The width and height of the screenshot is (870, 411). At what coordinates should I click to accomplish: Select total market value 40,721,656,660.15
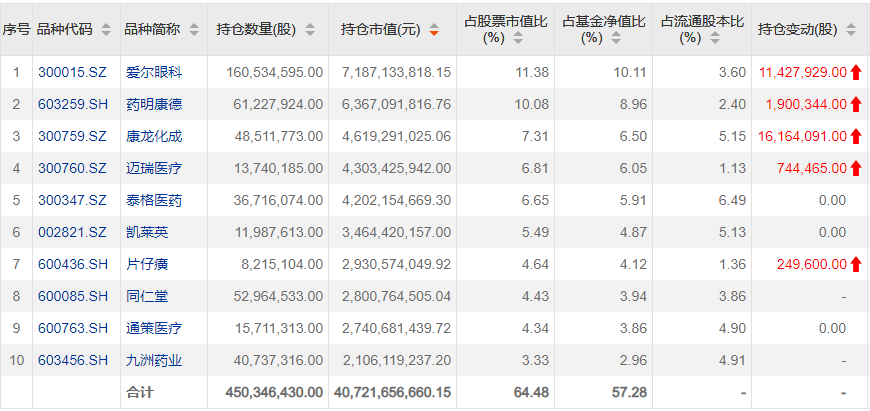click(x=393, y=393)
